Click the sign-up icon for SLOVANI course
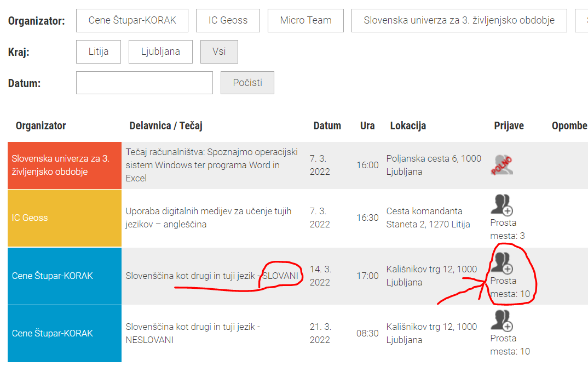Screen dimensions: 588x377 (501, 263)
